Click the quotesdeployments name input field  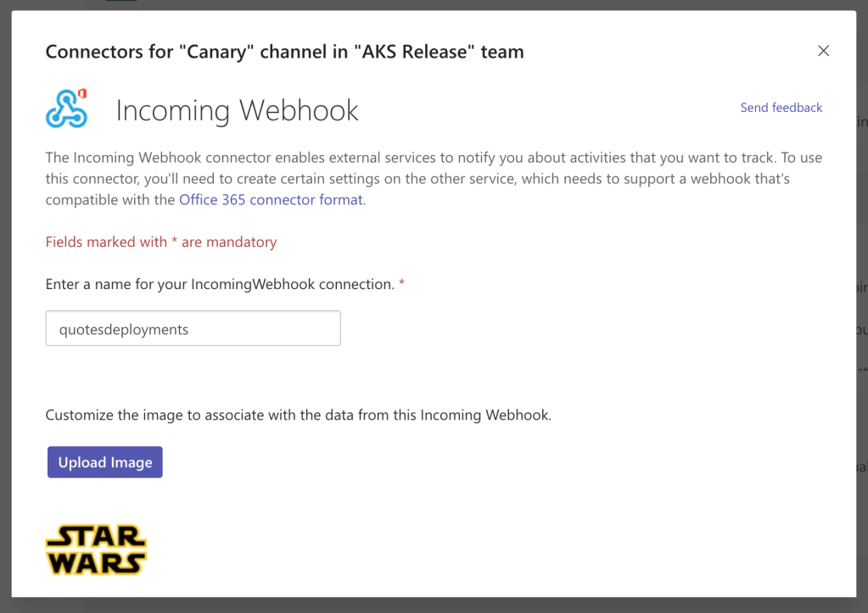click(193, 329)
